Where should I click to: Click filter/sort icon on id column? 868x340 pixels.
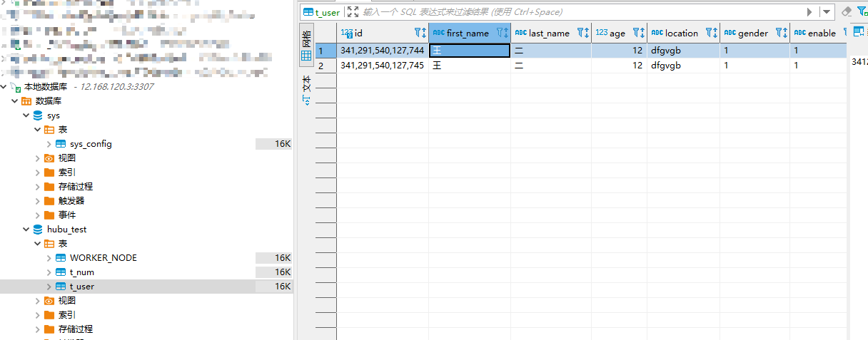420,33
